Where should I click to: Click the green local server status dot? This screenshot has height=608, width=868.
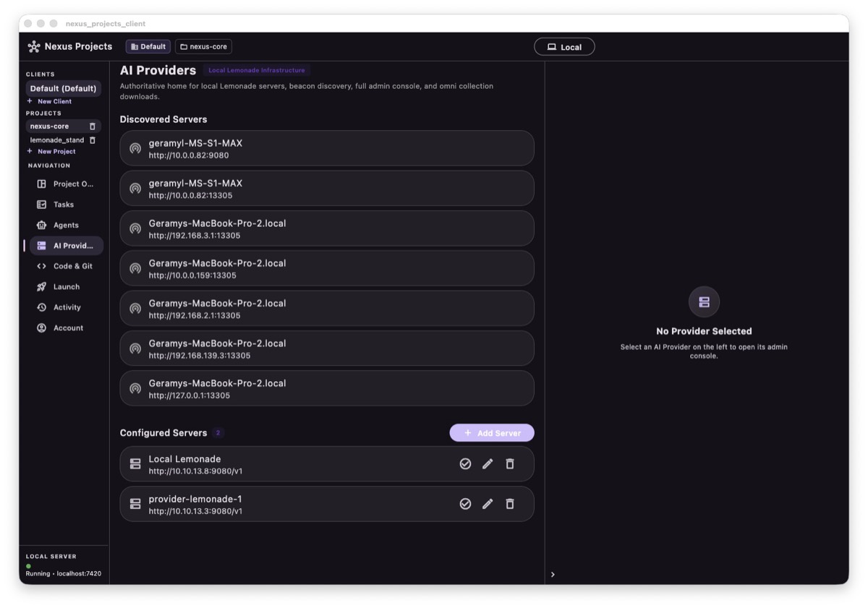click(x=28, y=566)
